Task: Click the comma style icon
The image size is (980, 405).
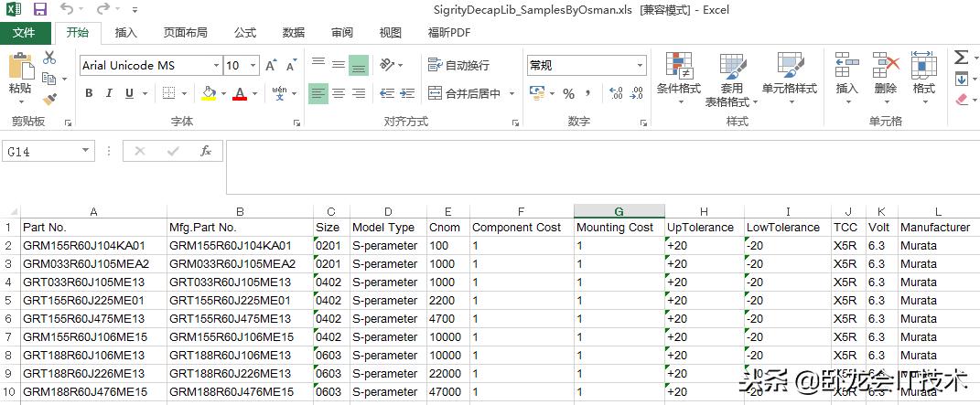Action: tap(587, 94)
